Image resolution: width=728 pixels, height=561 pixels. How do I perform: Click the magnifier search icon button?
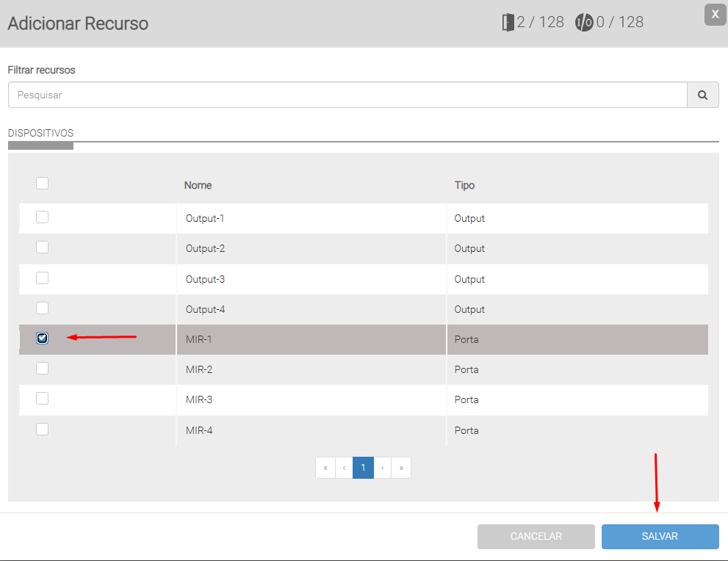click(x=703, y=95)
